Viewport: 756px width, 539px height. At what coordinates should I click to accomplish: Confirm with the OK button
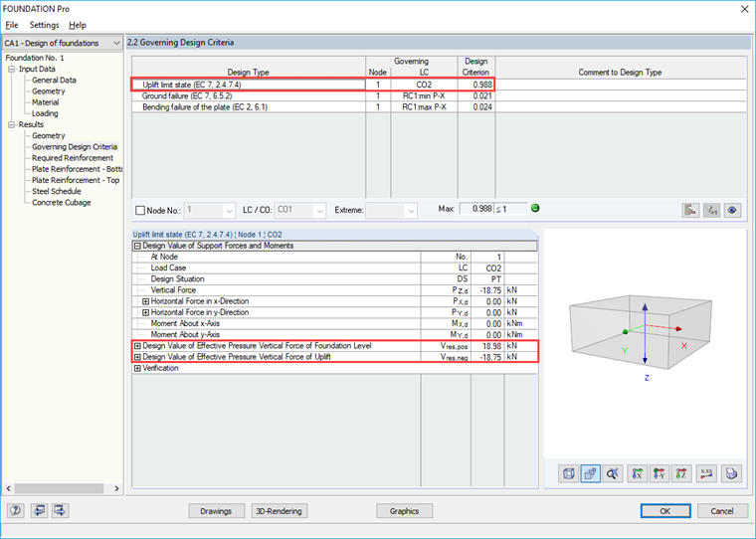665,511
